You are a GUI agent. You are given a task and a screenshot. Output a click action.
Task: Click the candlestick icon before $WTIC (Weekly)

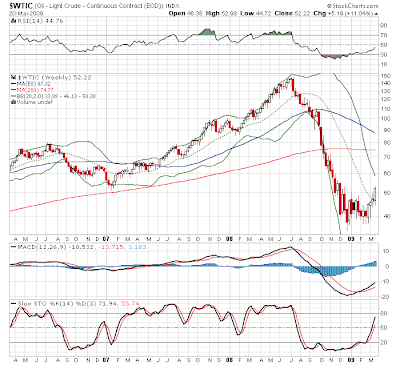click(13, 77)
